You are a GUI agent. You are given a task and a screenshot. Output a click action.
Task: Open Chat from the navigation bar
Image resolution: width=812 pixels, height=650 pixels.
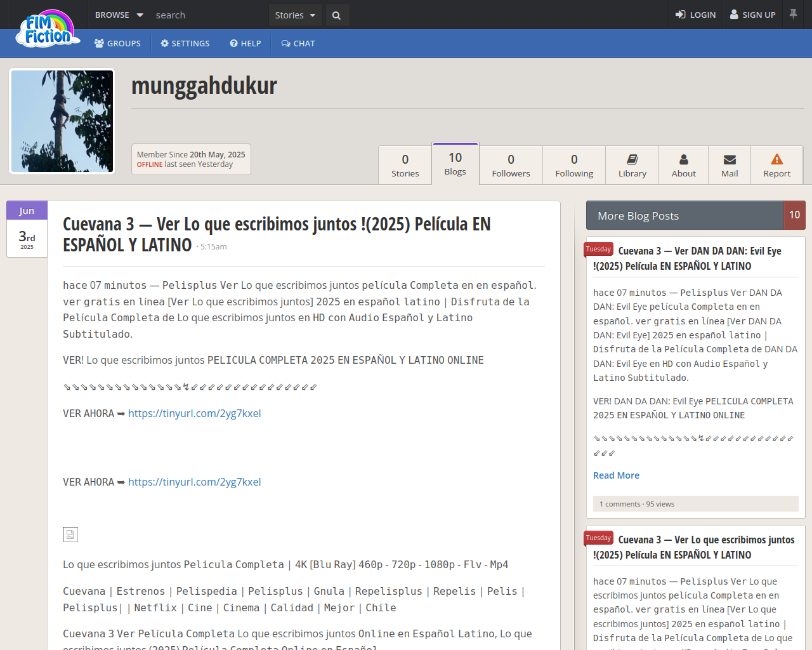tap(298, 43)
